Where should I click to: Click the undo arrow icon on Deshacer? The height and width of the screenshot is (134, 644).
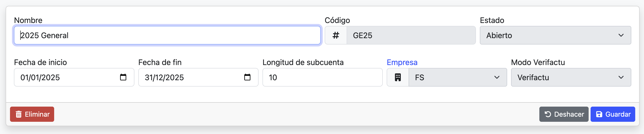[548, 114]
